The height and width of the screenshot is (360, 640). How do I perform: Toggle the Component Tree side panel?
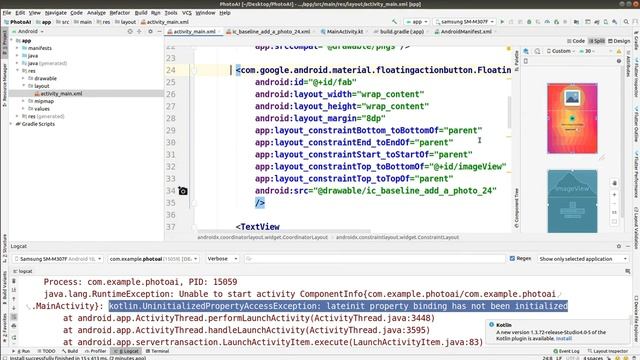click(516, 208)
